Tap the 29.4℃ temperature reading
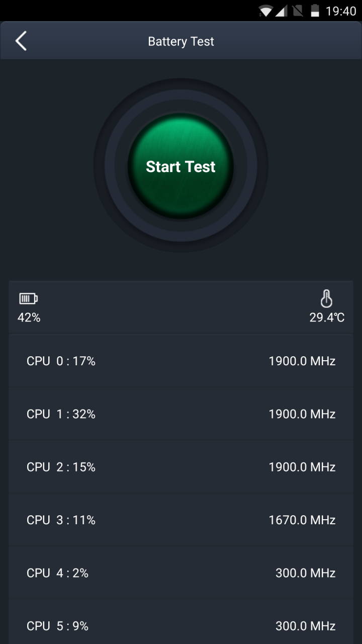This screenshot has width=362, height=644. [x=327, y=317]
